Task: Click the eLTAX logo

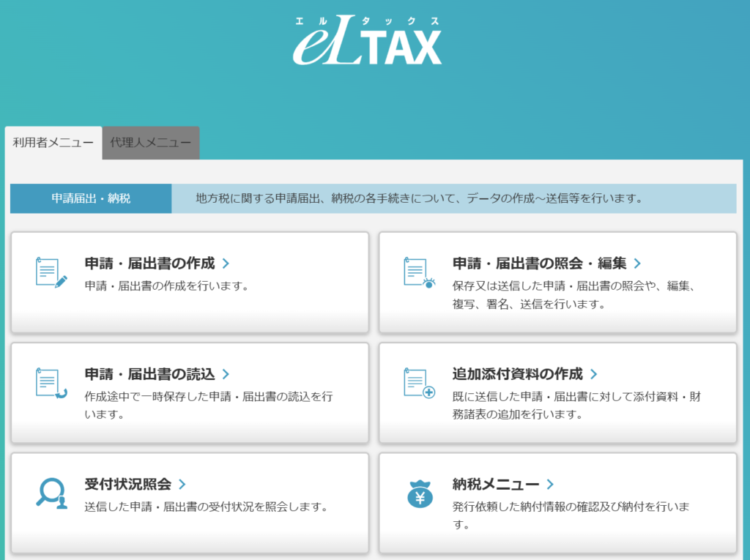Action: click(368, 42)
